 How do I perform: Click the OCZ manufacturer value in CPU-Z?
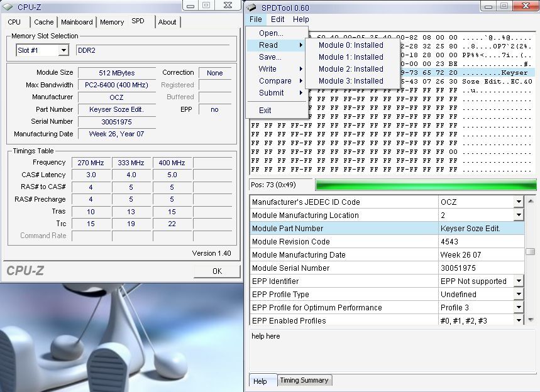click(117, 97)
